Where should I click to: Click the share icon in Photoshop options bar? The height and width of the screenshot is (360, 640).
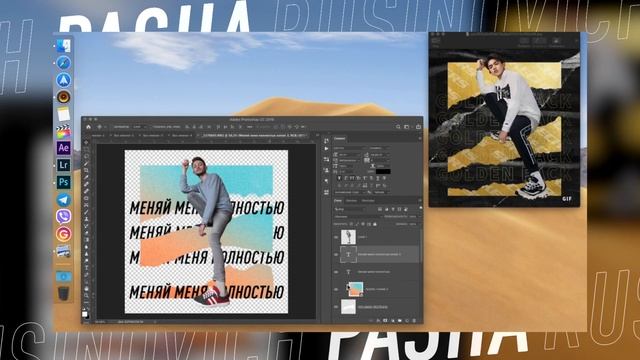click(x=418, y=127)
